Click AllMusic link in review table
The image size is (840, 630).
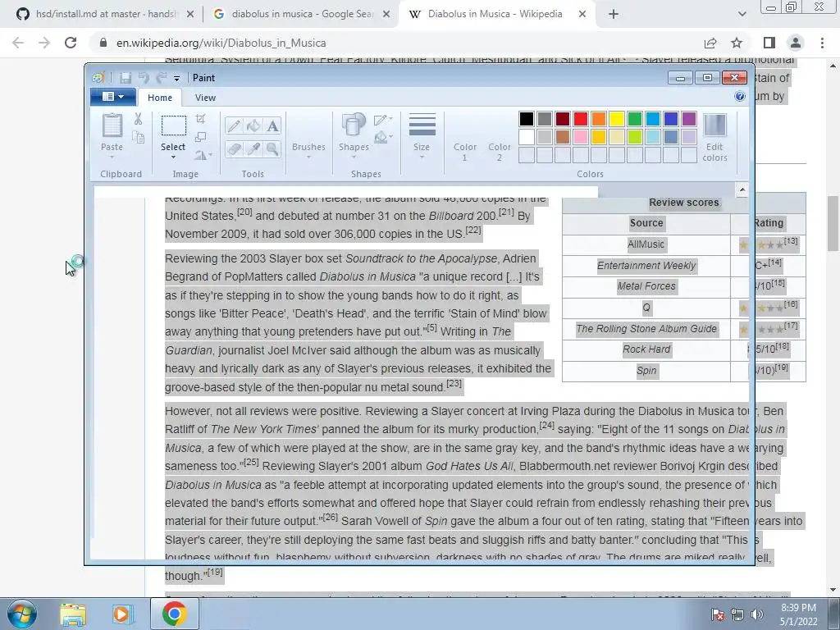pos(646,244)
